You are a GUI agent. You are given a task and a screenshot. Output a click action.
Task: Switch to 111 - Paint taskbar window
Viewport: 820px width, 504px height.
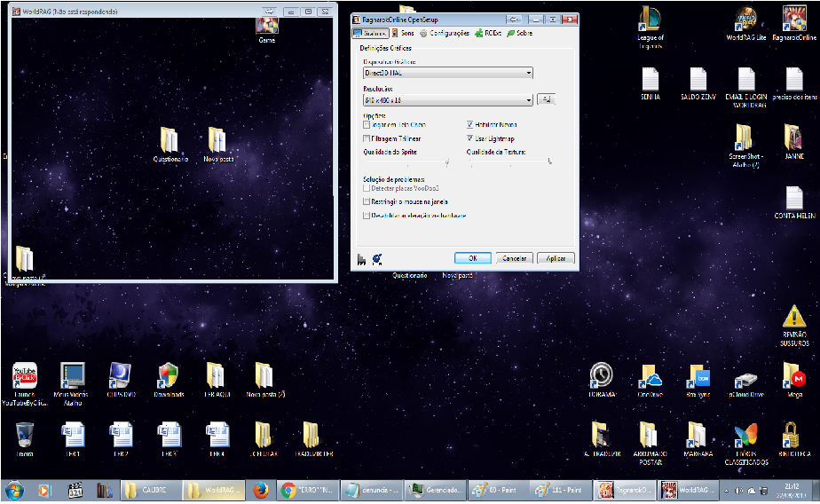click(561, 491)
